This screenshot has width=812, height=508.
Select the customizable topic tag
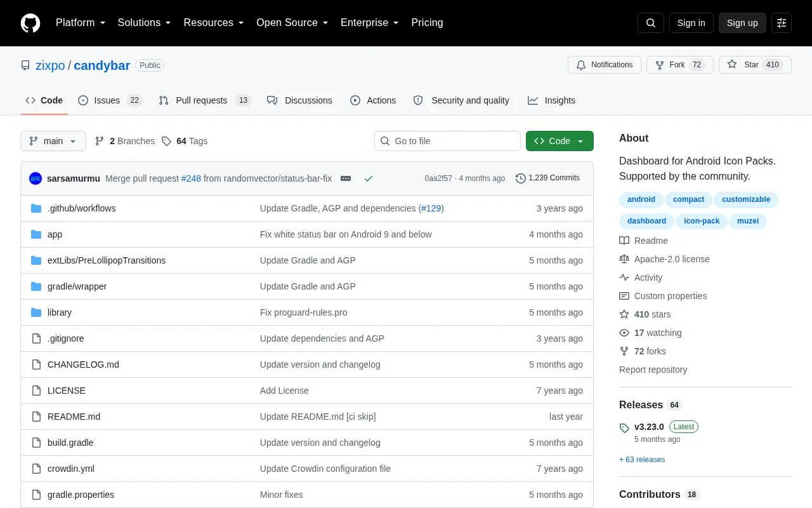(746, 199)
